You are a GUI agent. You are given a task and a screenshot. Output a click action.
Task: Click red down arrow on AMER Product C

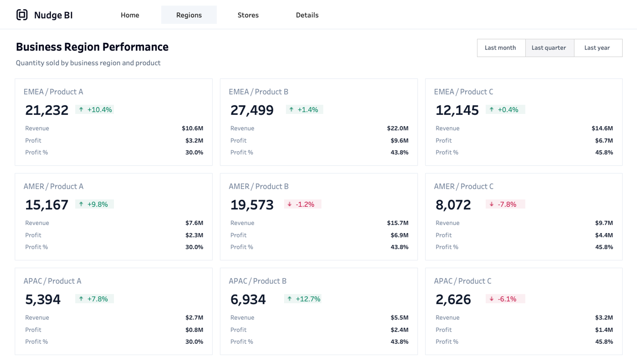[491, 204]
